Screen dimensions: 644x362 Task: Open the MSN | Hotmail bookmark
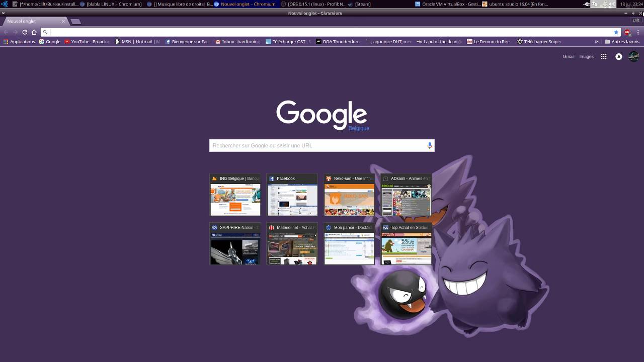click(137, 42)
